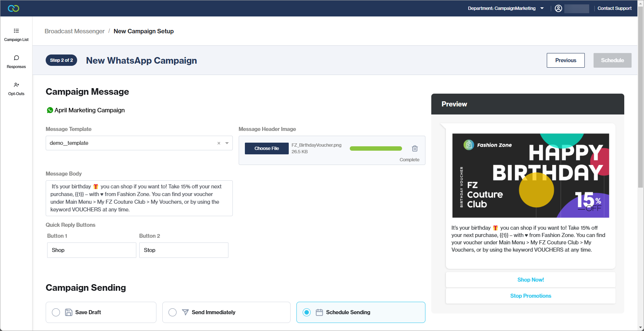The image size is (644, 331).
Task: Click the green upload progress bar
Action: coord(376,148)
